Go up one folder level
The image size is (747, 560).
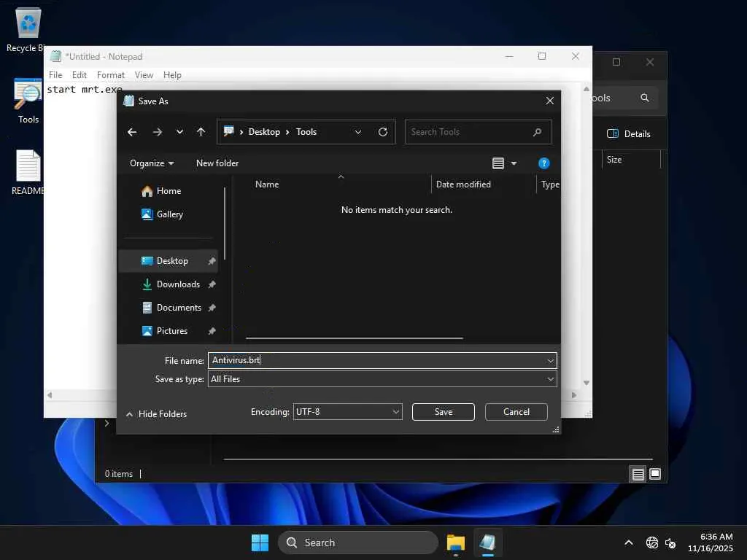point(201,132)
